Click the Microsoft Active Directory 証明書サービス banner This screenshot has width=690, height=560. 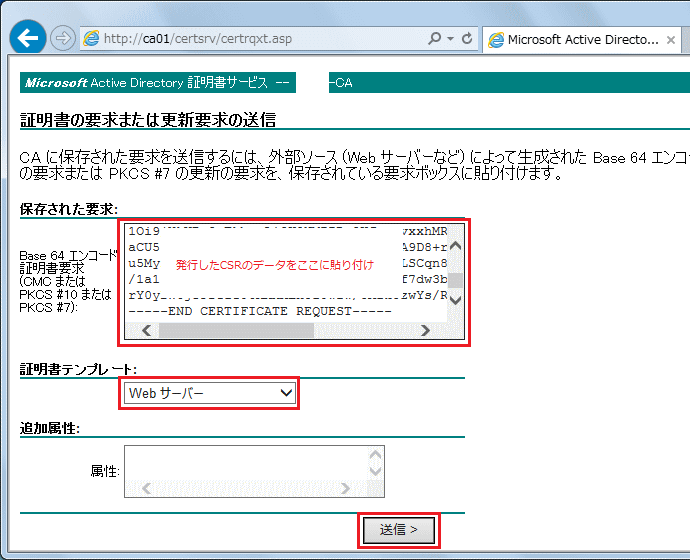click(x=158, y=83)
